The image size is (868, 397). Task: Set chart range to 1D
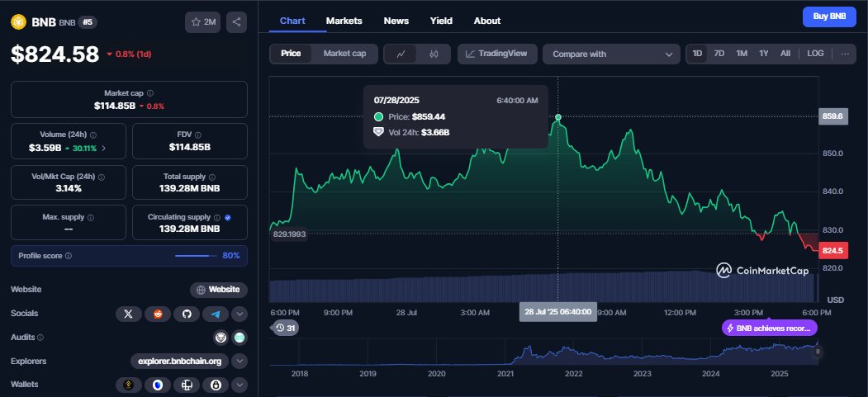tap(697, 54)
